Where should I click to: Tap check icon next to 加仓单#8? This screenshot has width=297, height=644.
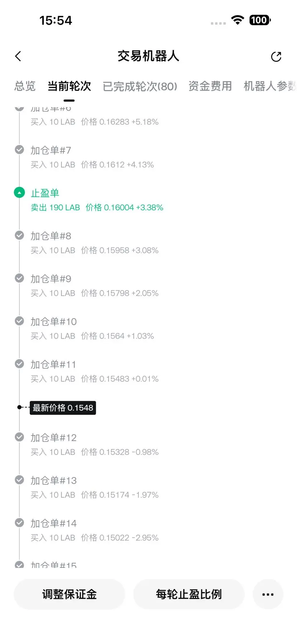tap(19, 235)
